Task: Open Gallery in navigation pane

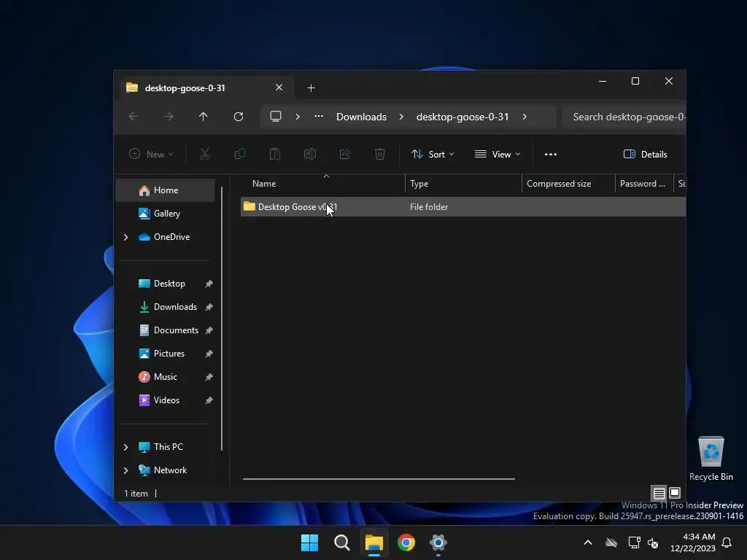Action: (166, 214)
